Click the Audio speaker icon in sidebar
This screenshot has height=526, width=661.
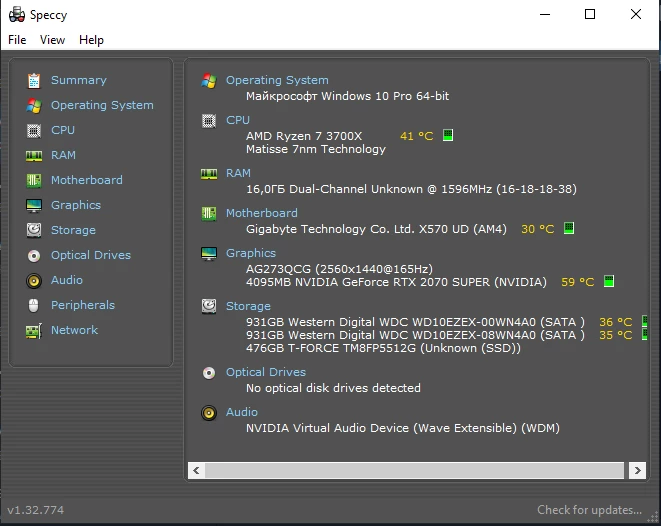(x=34, y=281)
